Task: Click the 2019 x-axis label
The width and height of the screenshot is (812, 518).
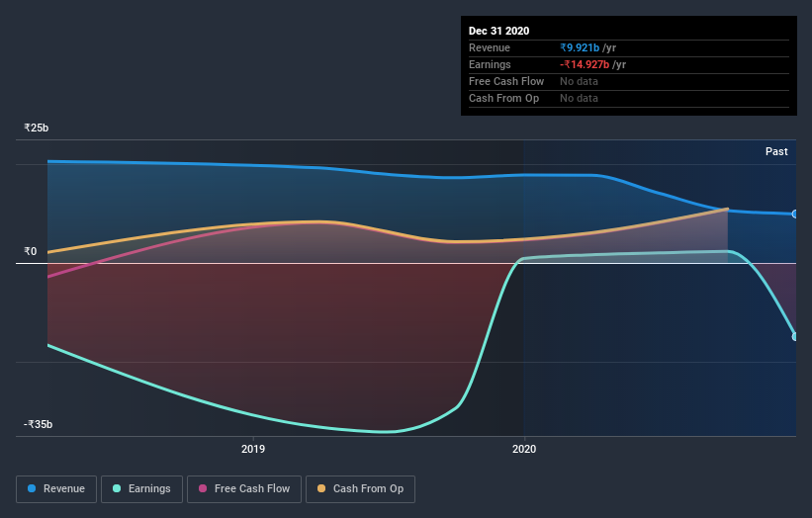Action: [x=253, y=449]
